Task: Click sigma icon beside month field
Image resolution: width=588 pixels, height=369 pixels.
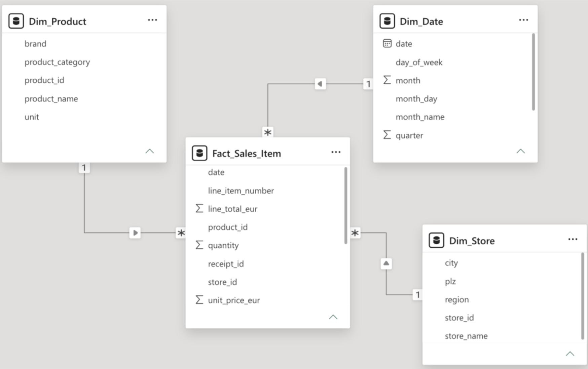Action: click(x=387, y=80)
